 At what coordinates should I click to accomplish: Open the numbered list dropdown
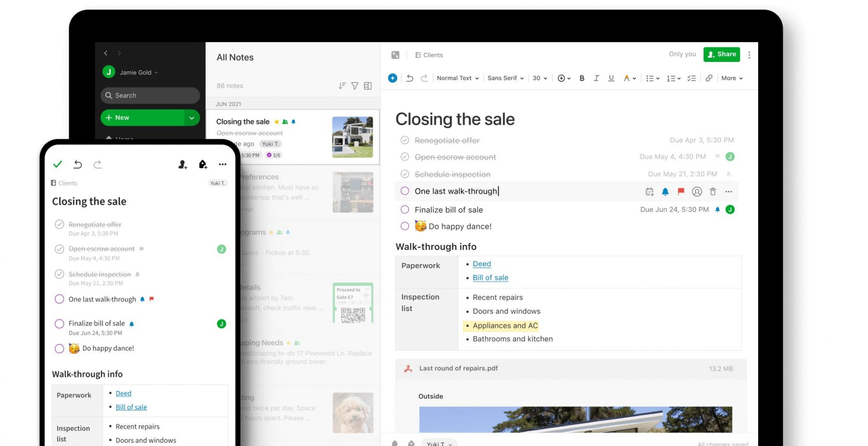point(674,78)
